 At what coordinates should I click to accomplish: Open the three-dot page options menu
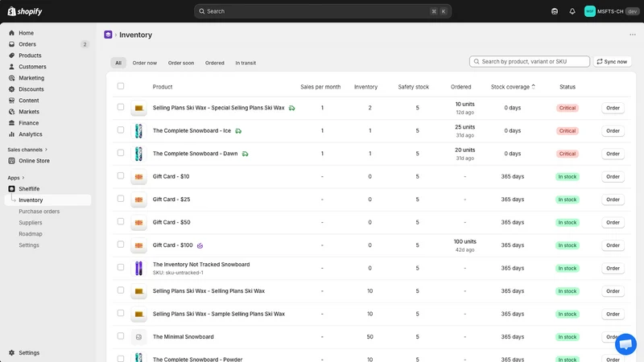pos(633,35)
